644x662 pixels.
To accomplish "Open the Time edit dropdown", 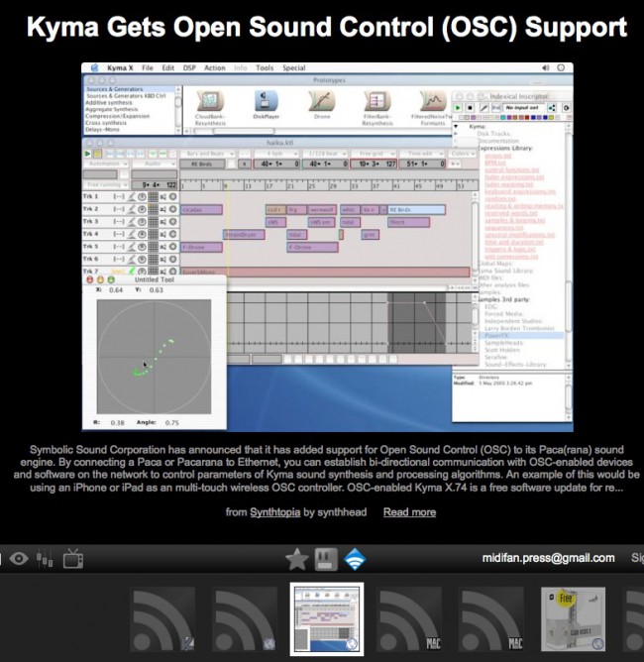I will tap(421, 154).
